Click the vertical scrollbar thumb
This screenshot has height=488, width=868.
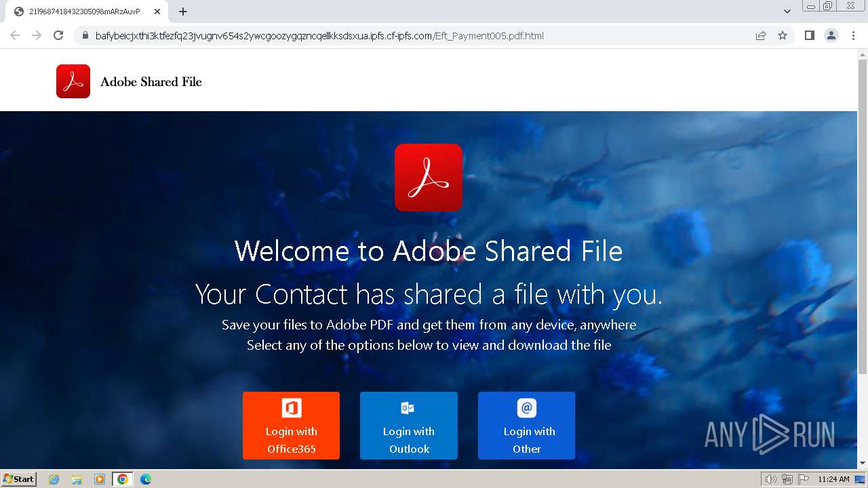tap(863, 216)
